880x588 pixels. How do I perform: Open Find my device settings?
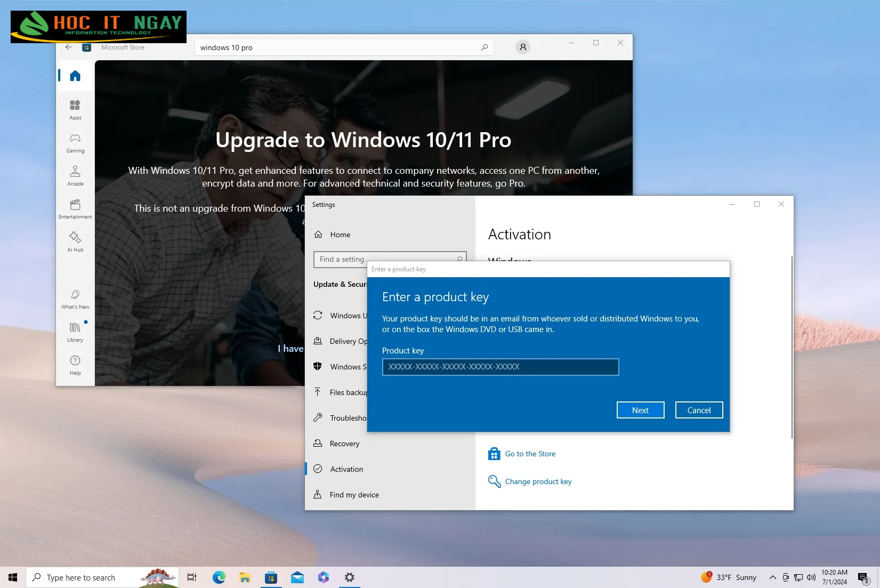tap(354, 495)
